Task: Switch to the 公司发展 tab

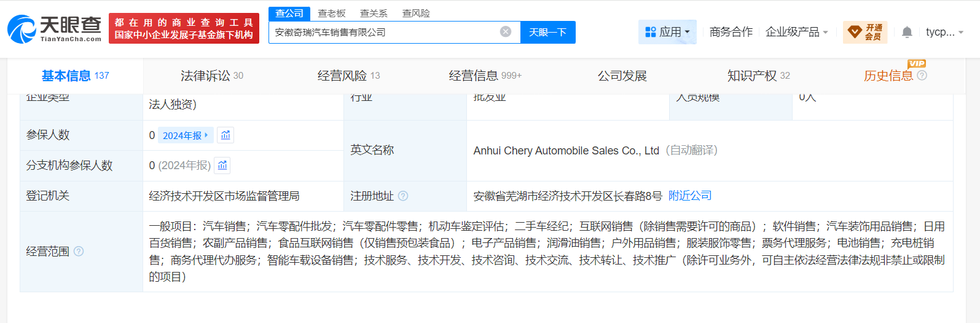Action: [x=622, y=76]
